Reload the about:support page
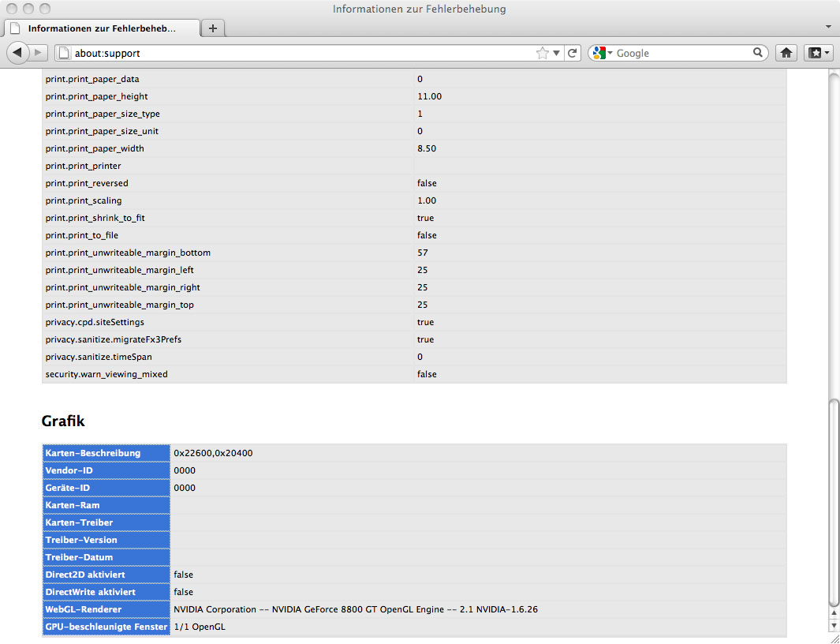Viewport: 840px width, 644px height. [x=574, y=52]
